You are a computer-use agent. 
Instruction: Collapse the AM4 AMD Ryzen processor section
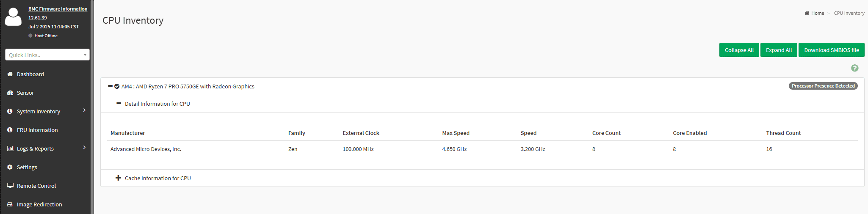[110, 86]
